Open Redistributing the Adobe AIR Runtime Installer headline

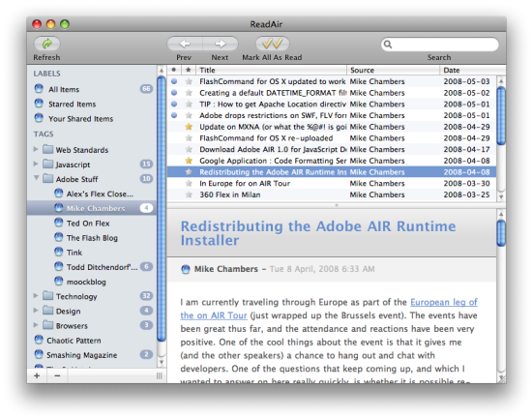[x=318, y=233]
